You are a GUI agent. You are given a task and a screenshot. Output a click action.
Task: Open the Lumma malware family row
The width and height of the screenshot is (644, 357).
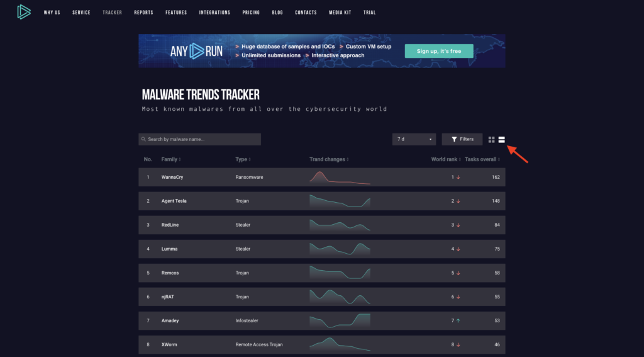point(169,249)
